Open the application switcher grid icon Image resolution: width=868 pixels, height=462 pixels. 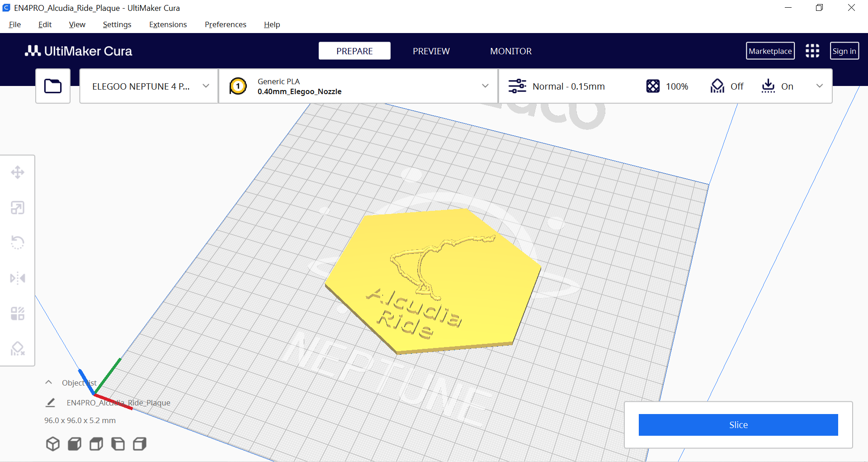point(812,51)
